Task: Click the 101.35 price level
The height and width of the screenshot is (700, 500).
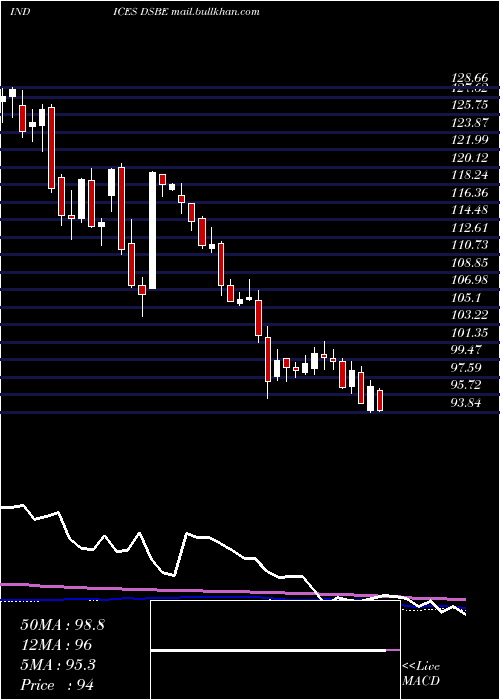Action: coord(470,333)
